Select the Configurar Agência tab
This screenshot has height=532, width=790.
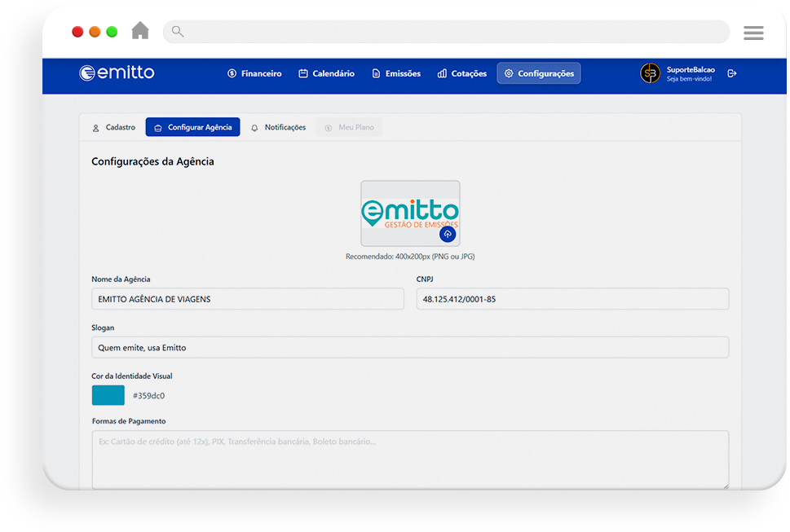tap(192, 128)
